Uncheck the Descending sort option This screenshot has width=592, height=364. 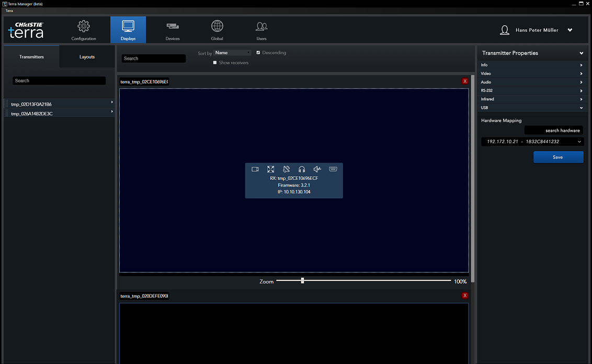tap(258, 52)
